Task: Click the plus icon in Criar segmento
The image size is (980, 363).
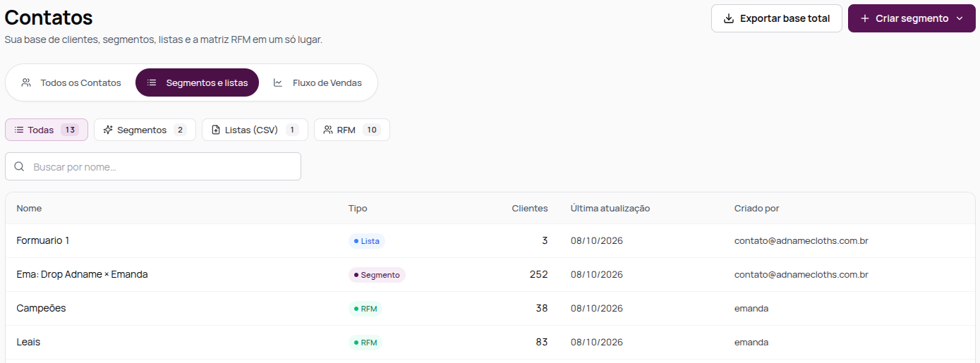Action: tap(864, 18)
